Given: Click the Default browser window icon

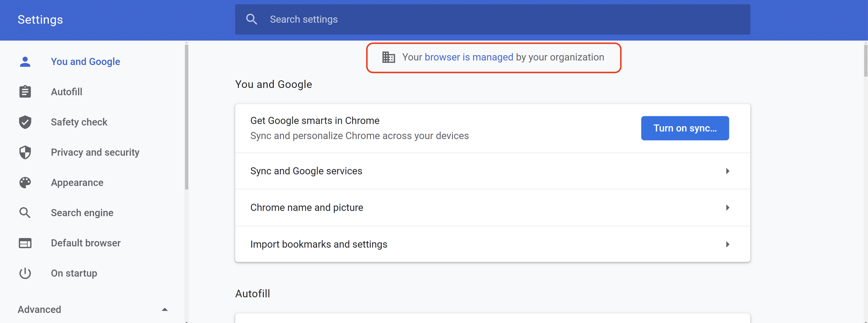Looking at the screenshot, I should (x=25, y=243).
